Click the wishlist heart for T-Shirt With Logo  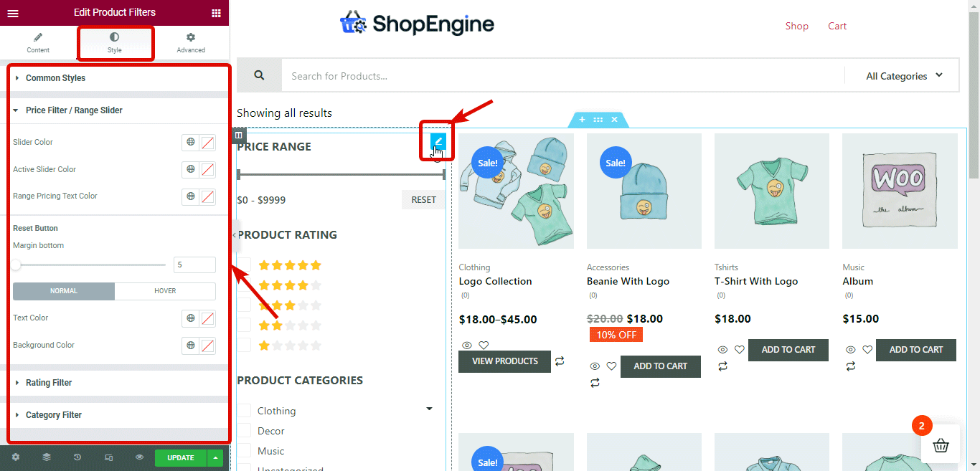740,350
